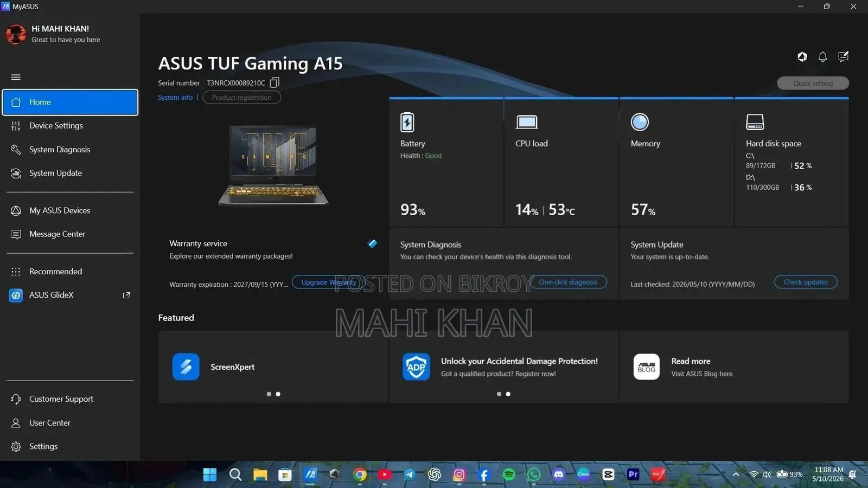868x488 pixels.
Task: Open Message Center
Action: (70, 234)
